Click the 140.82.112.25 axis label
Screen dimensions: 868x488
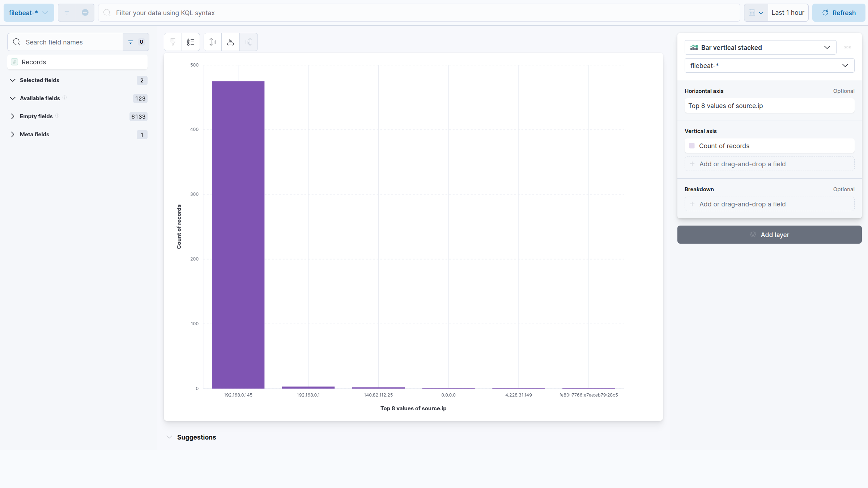pos(378,395)
